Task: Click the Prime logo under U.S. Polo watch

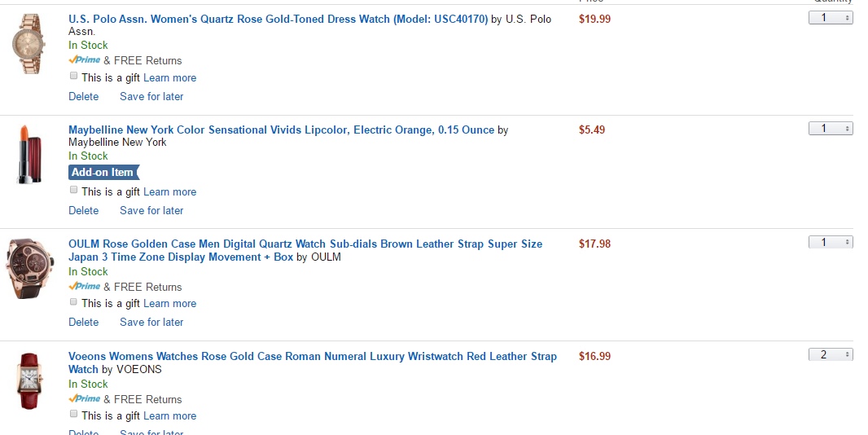Action: pyautogui.click(x=85, y=60)
